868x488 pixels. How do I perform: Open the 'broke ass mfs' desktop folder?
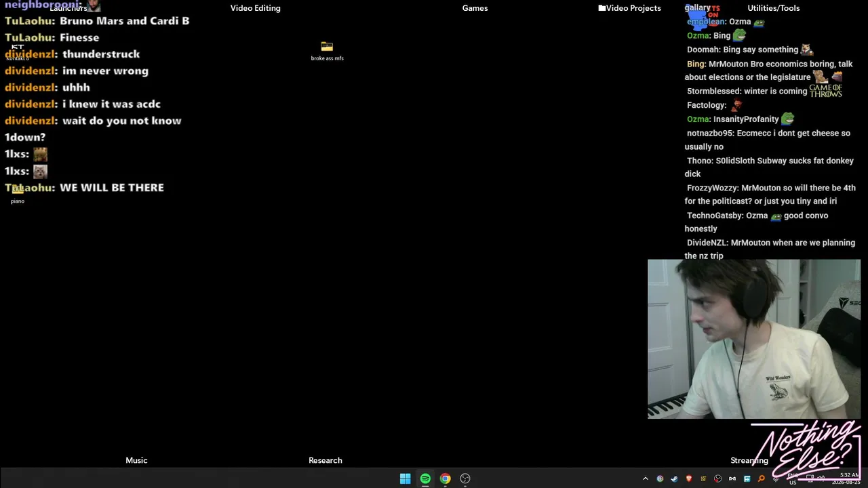tap(327, 51)
